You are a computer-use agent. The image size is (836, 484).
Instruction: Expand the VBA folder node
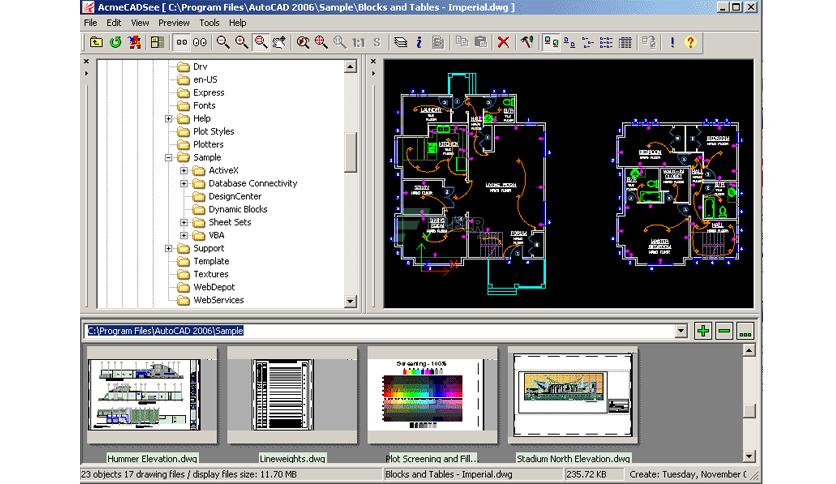click(184, 235)
